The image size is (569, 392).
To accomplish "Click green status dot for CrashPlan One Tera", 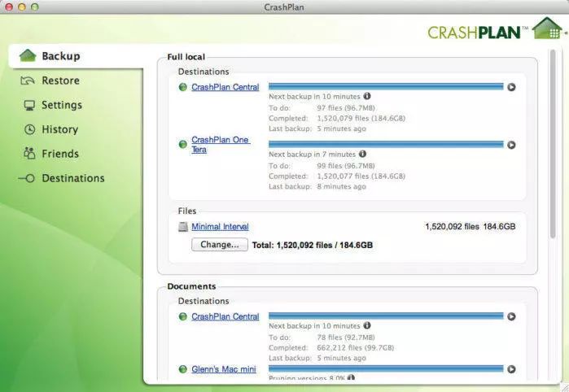I will [183, 144].
